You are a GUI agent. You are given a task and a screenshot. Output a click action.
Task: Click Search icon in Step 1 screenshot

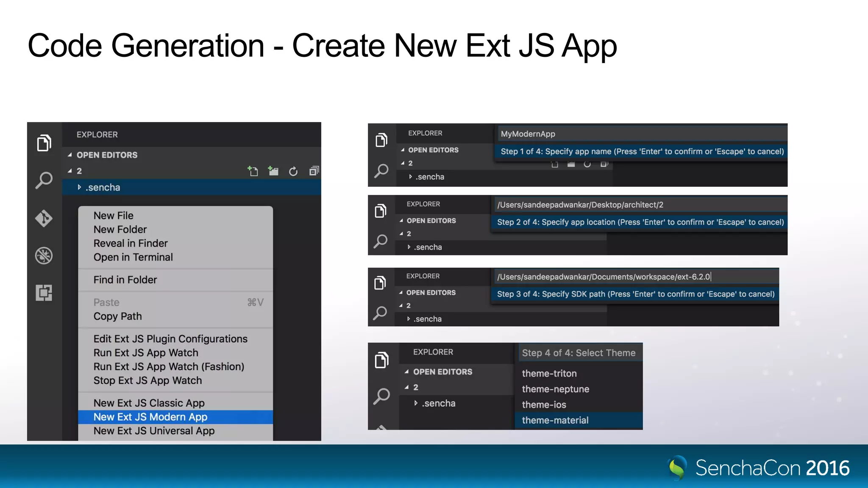click(x=381, y=171)
